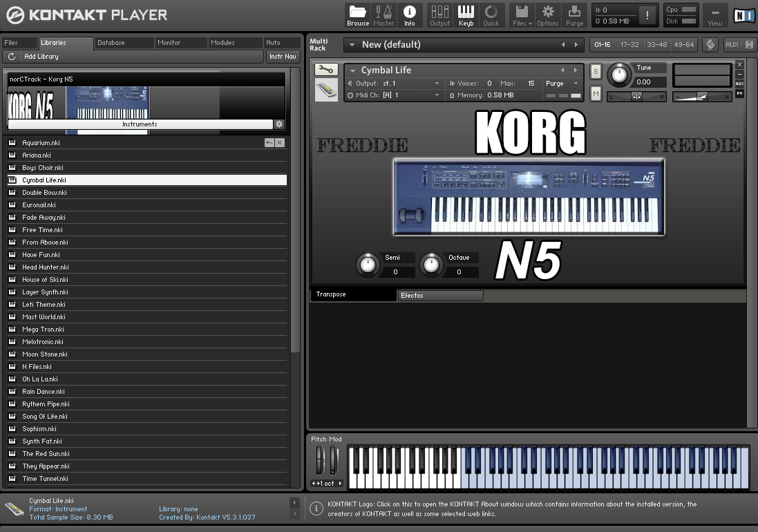758x532 pixels.
Task: Adjust the Semi transpose knob
Action: coord(368,265)
